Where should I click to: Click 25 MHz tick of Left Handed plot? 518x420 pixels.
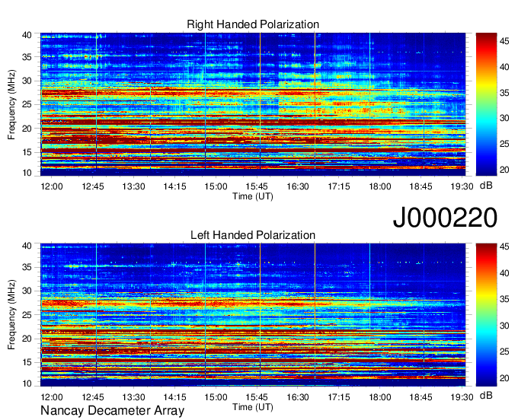(x=27, y=315)
